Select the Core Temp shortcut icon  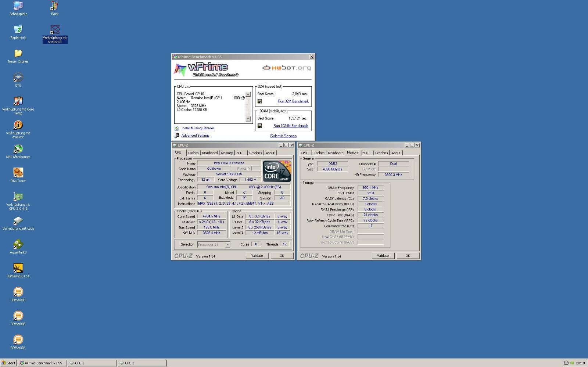tap(18, 101)
